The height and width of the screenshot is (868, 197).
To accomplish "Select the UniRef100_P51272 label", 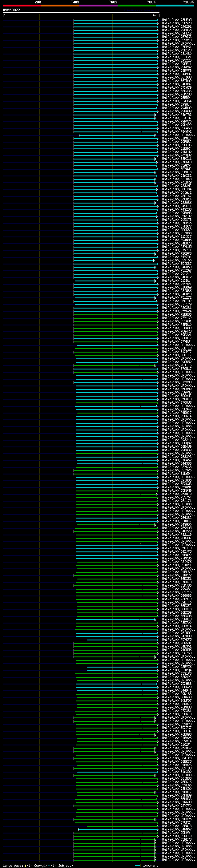I will point(177,297).
